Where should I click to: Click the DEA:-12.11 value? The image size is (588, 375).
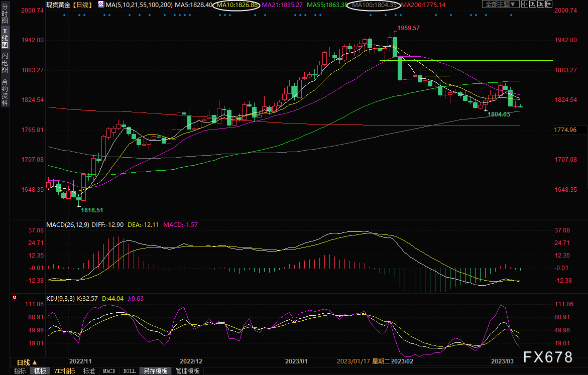pos(143,224)
